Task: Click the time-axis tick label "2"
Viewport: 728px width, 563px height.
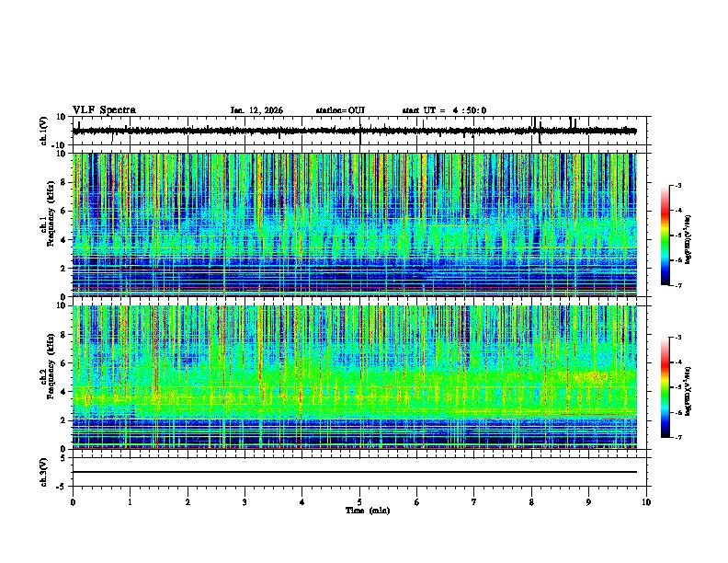Action: (x=188, y=502)
